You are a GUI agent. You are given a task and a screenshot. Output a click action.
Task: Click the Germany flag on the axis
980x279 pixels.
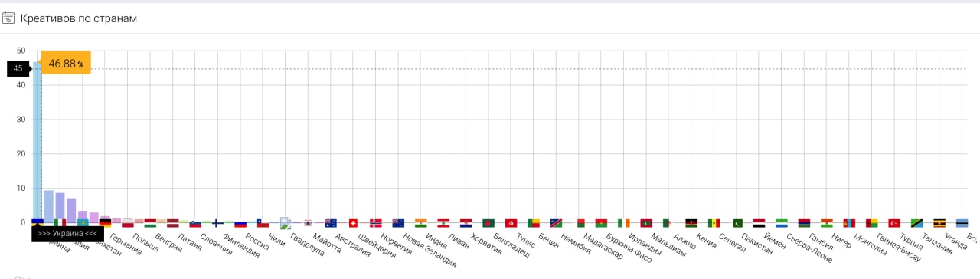(106, 223)
